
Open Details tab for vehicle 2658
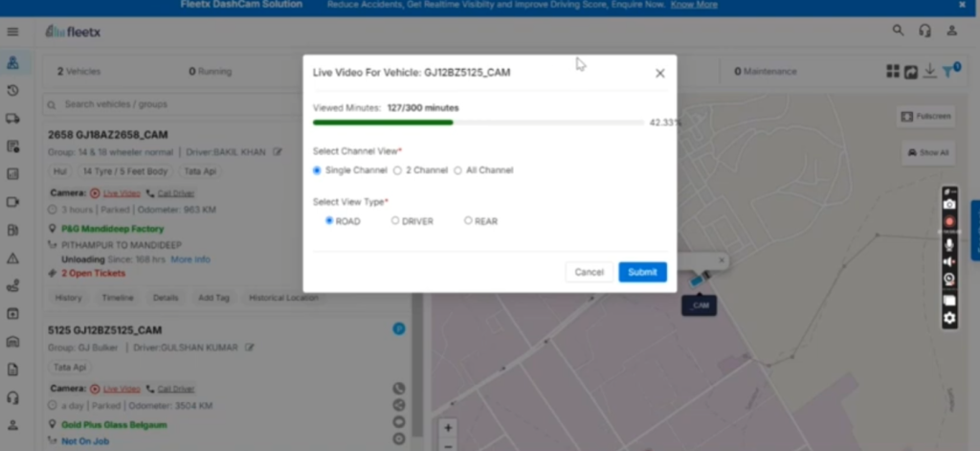point(166,298)
